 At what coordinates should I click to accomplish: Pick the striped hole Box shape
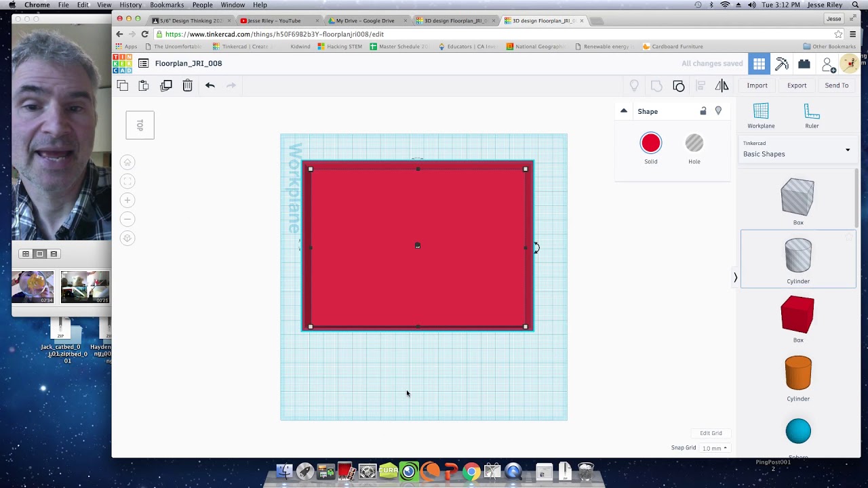pyautogui.click(x=797, y=201)
